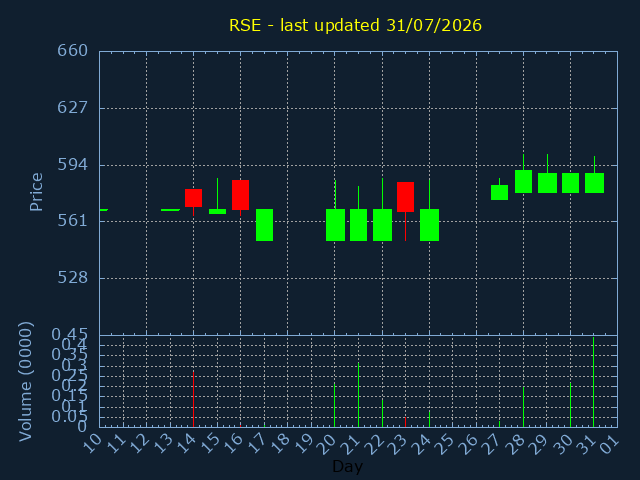
Task: Click the 594 price axis label
Action: (x=73, y=165)
